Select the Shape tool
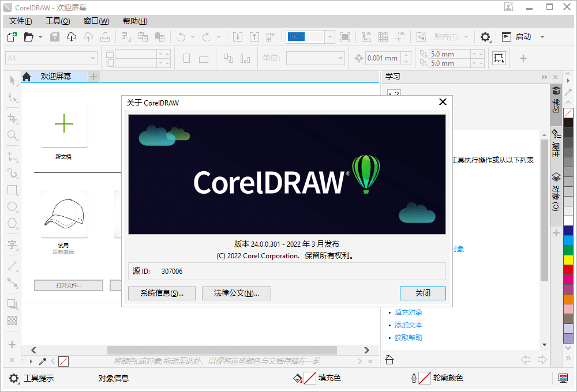The height and width of the screenshot is (392, 577). pos(12,98)
